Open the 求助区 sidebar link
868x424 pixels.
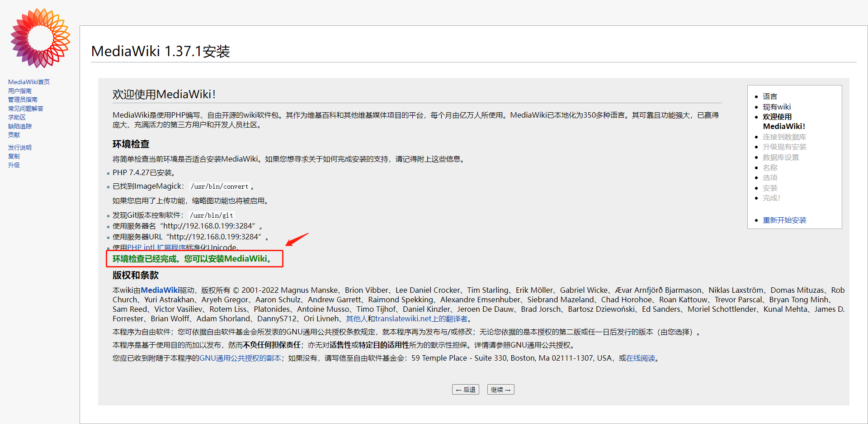pos(16,117)
